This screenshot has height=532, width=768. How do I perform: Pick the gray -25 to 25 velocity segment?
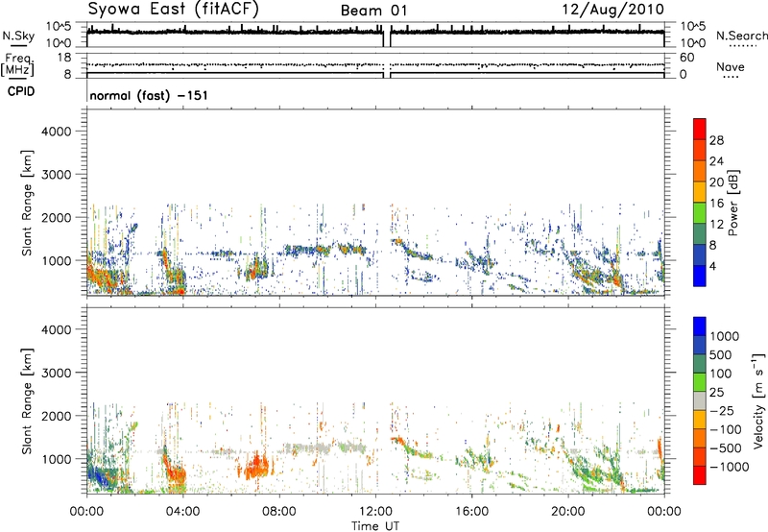[700, 400]
